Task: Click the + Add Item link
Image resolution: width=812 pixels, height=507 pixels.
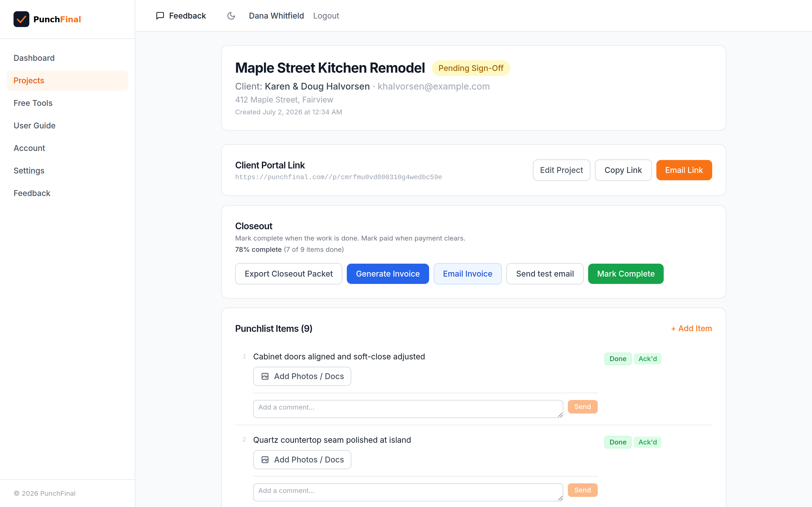Action: [x=691, y=328]
